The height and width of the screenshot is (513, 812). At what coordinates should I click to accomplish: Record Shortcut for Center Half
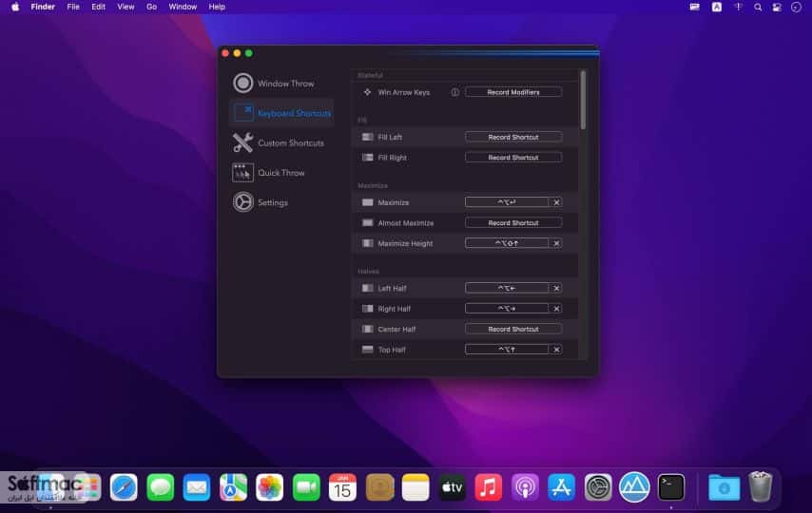513,330
